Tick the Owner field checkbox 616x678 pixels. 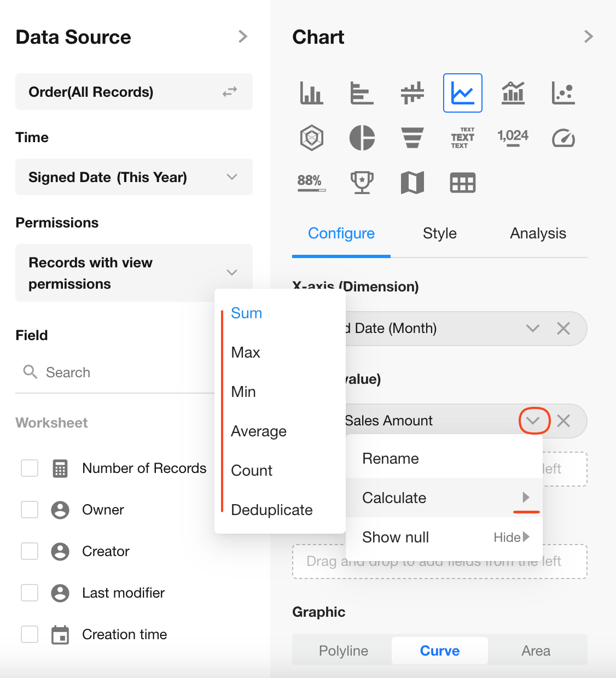30,510
